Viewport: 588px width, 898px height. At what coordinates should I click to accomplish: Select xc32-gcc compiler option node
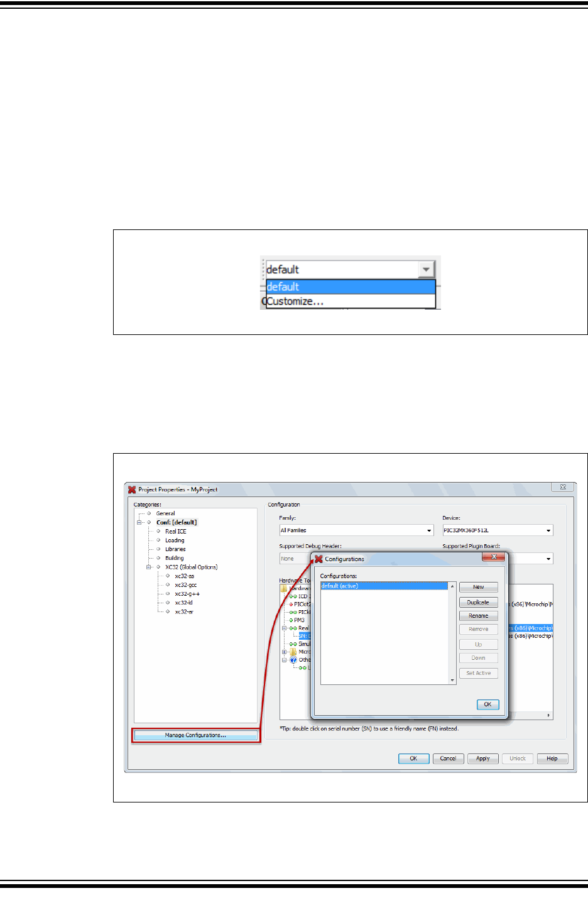186,585
